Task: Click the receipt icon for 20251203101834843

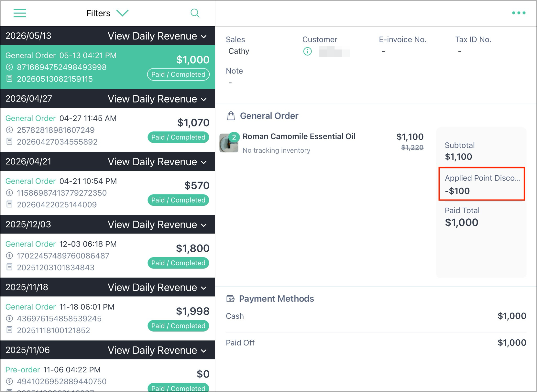Action: coord(9,267)
